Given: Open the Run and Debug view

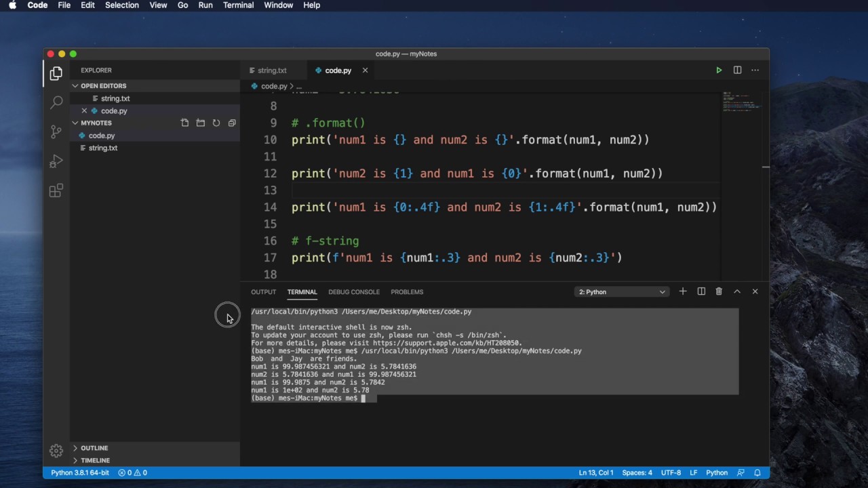Looking at the screenshot, I should 56,161.
